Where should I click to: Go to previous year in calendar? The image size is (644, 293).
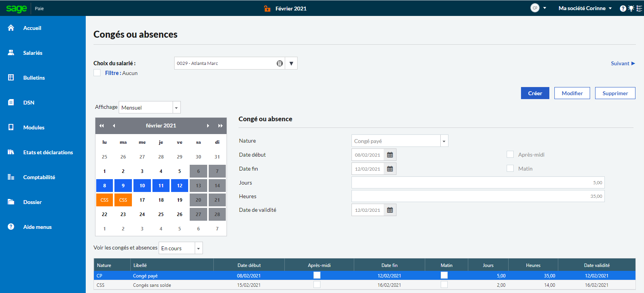(102, 126)
